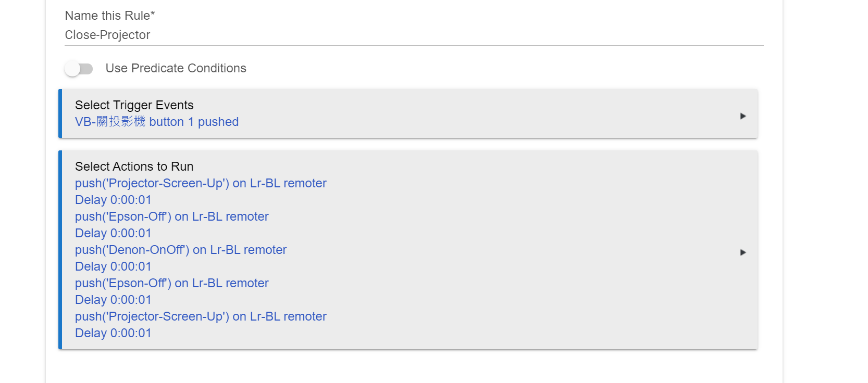Expand the Select Actions to Run arrow
The image size is (868, 383).
coord(743,252)
